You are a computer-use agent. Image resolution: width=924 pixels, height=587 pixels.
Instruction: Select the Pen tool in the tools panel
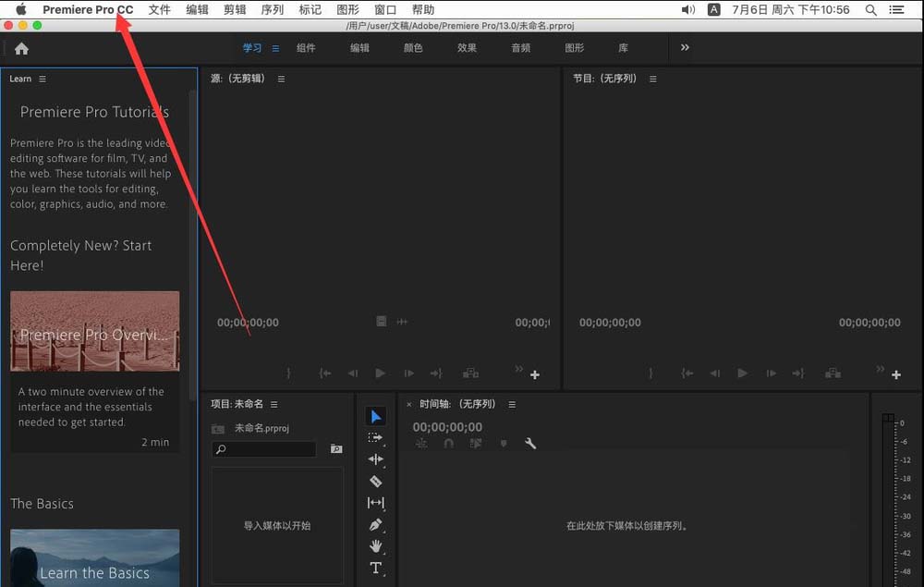pyautogui.click(x=376, y=524)
